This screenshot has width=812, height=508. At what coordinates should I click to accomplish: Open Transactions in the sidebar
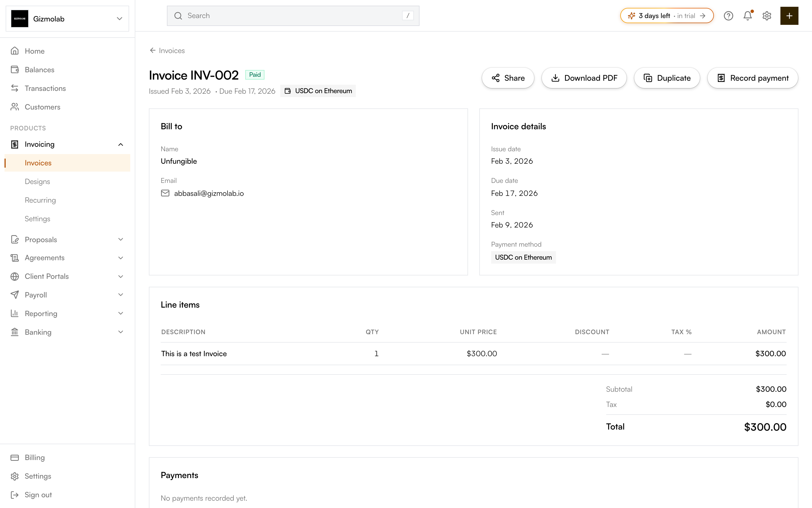coord(67,88)
